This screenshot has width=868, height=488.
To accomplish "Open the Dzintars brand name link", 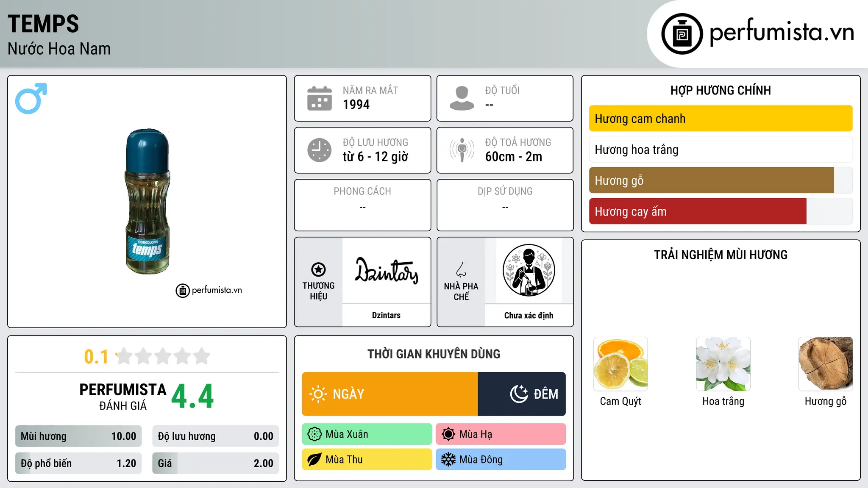I will point(386,315).
